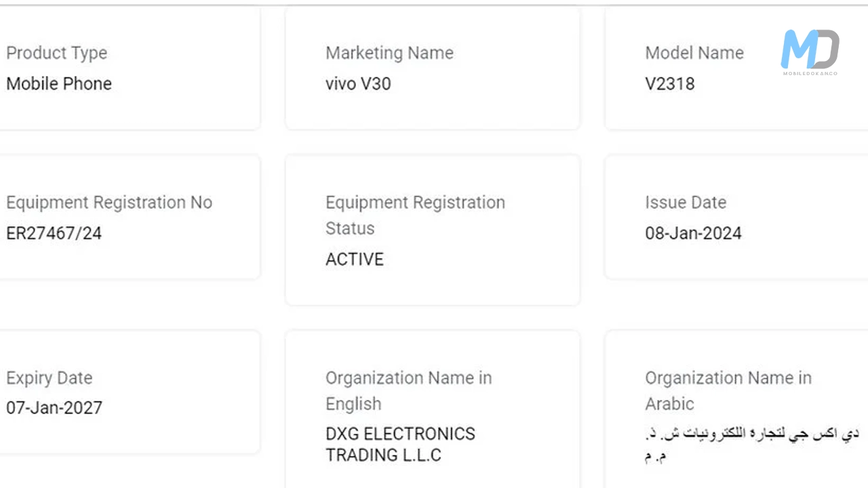Select the V2318 model name value
Image resolution: width=868 pixels, height=488 pixels.
tap(670, 83)
